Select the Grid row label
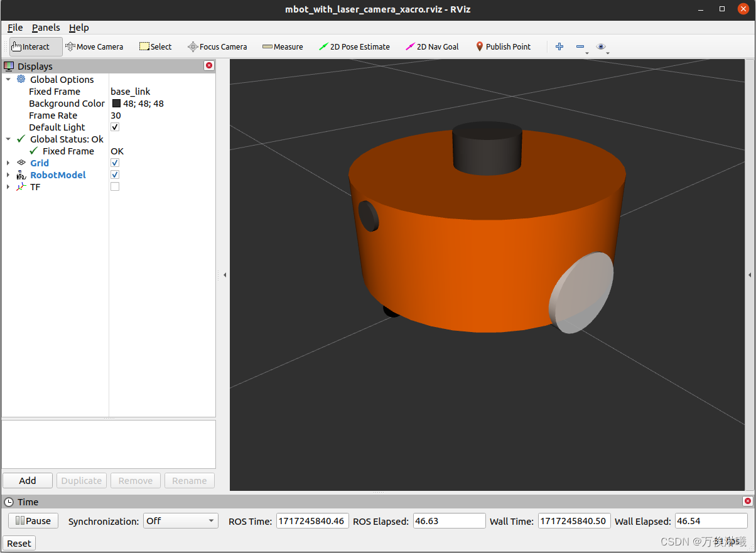This screenshot has height=553, width=756. click(x=40, y=163)
